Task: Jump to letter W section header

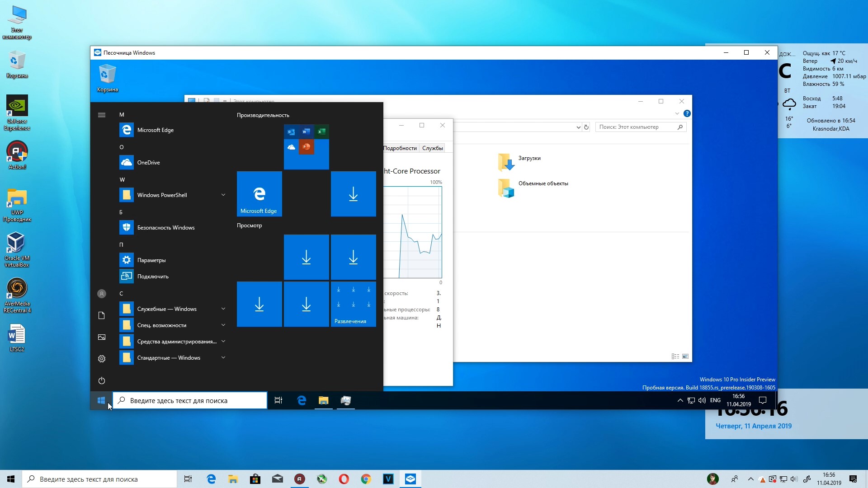Action: (x=122, y=180)
